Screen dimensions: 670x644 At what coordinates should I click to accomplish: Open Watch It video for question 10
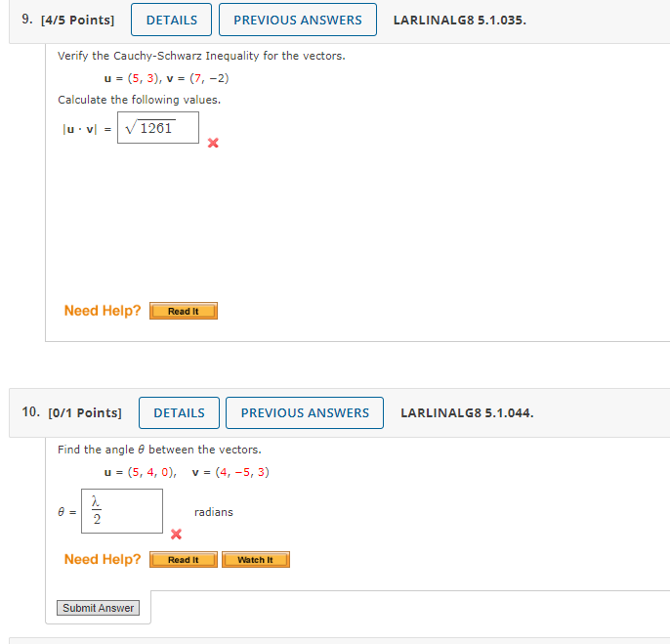[x=256, y=559]
